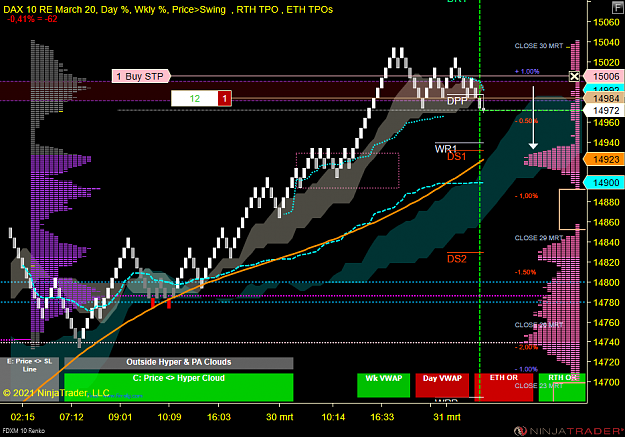The height and width of the screenshot is (437, 625).
Task: Click the 16:33 time axis label
Action: 382,417
